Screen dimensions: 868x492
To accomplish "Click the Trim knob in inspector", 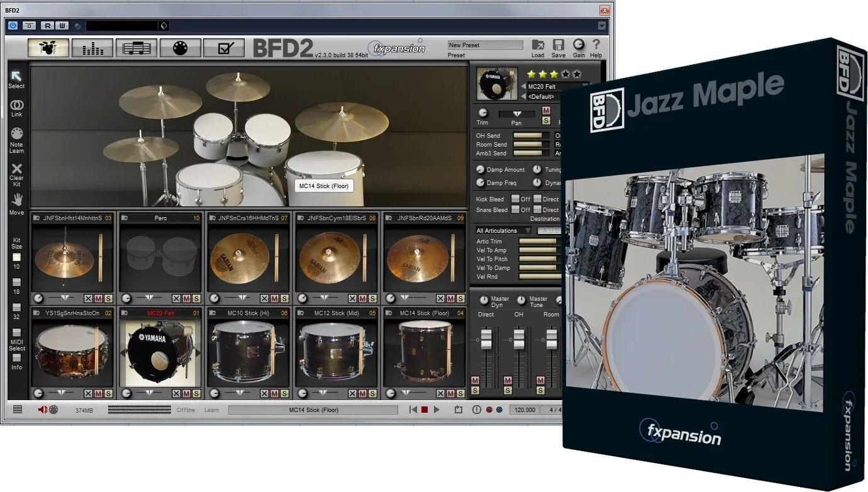I will click(482, 112).
